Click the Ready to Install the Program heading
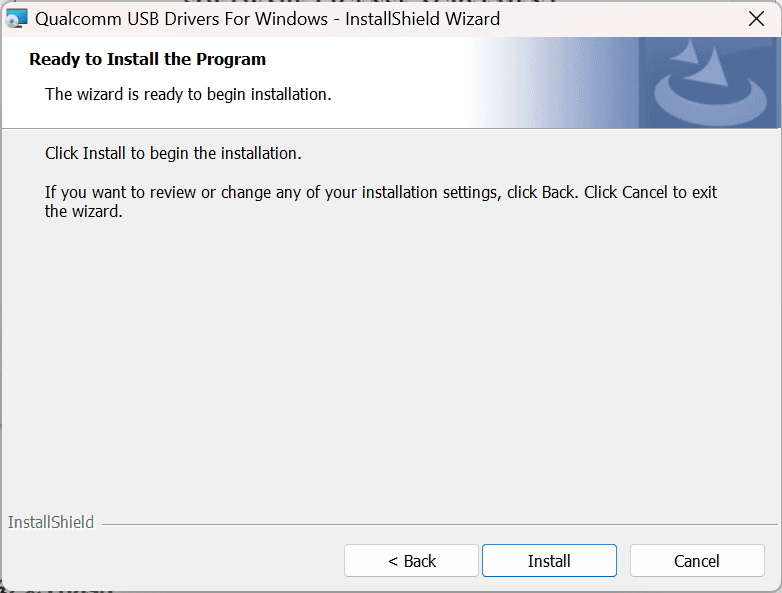The image size is (782, 593). pos(147,59)
